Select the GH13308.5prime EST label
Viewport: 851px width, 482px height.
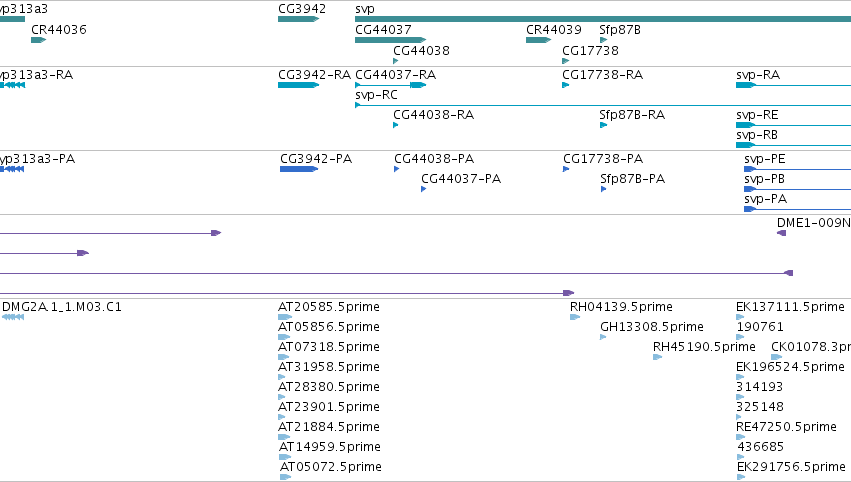pyautogui.click(x=651, y=327)
